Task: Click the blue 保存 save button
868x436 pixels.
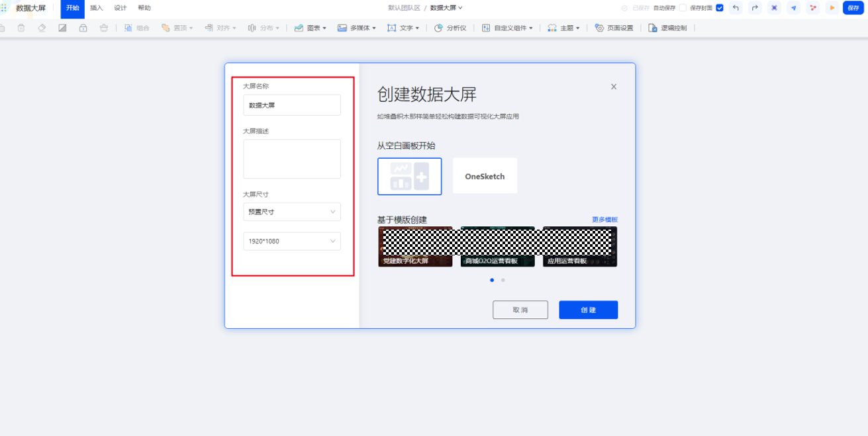Action: 853,8
